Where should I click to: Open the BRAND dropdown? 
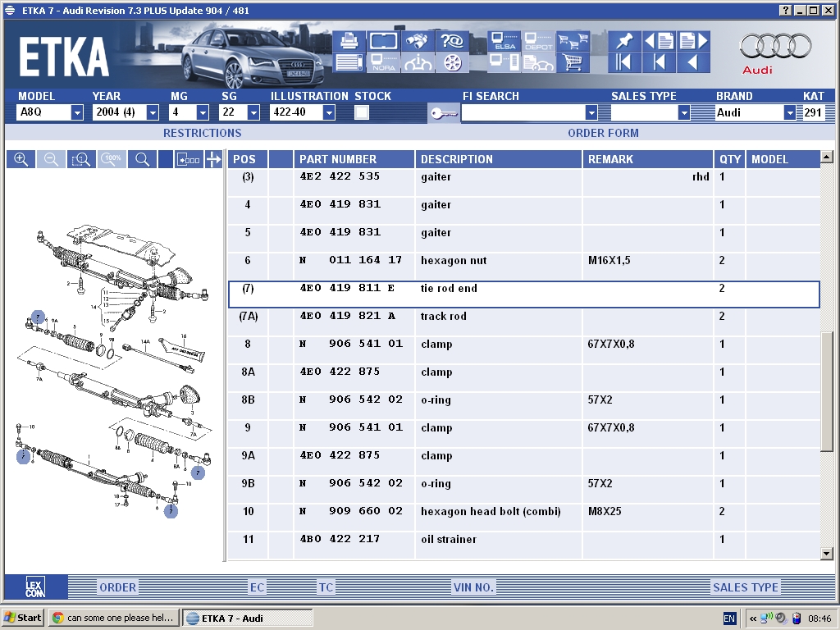click(x=790, y=112)
